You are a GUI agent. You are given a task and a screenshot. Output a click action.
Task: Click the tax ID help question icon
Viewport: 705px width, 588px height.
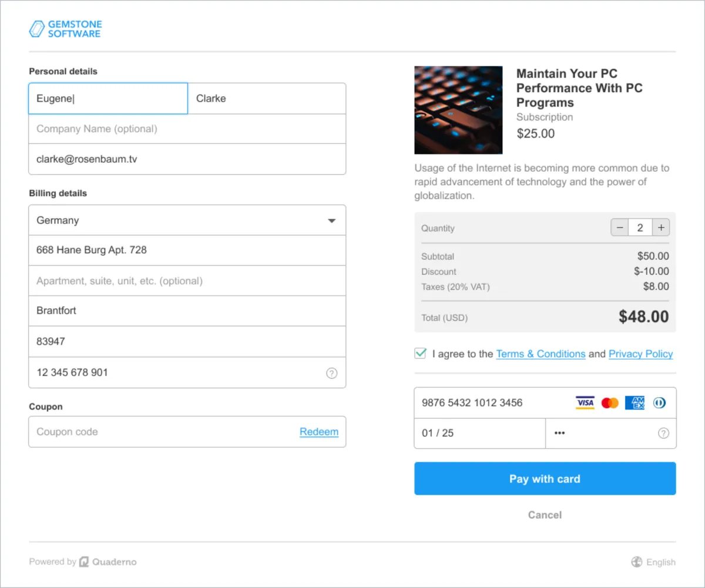coord(331,373)
